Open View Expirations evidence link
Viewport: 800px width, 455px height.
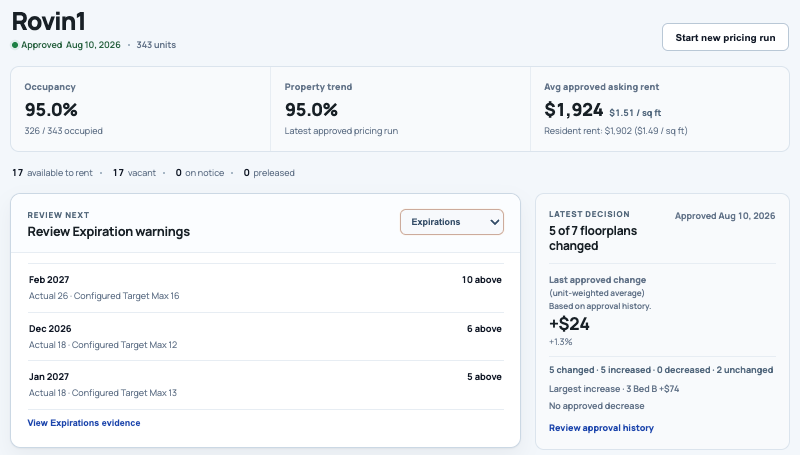pos(84,423)
